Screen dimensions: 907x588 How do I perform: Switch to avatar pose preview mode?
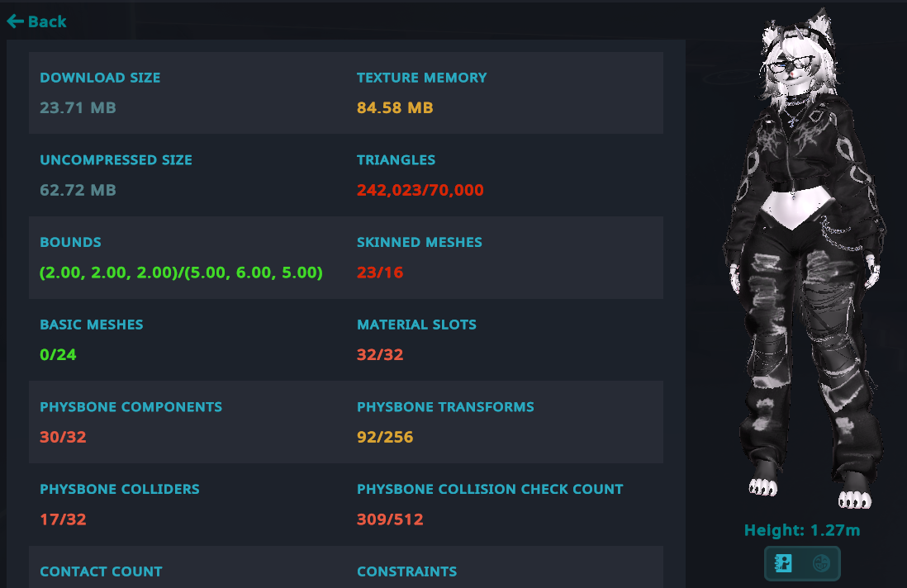point(783,563)
